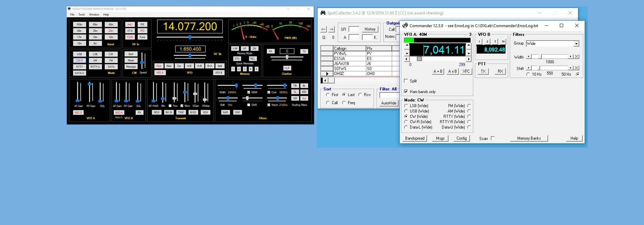Click the forward arrow in SpotCollector
The image size is (644, 225).
coord(332,29)
